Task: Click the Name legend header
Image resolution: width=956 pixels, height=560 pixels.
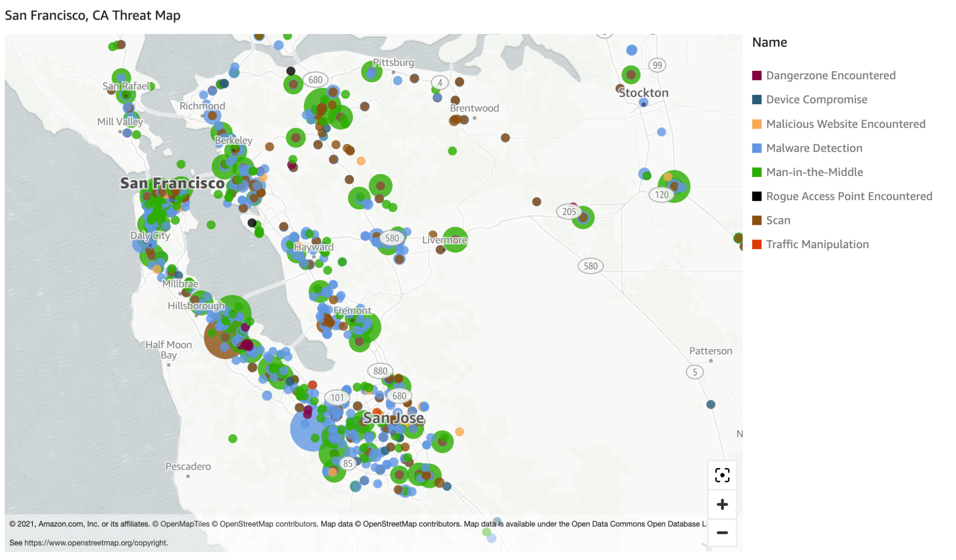Action: tap(769, 42)
